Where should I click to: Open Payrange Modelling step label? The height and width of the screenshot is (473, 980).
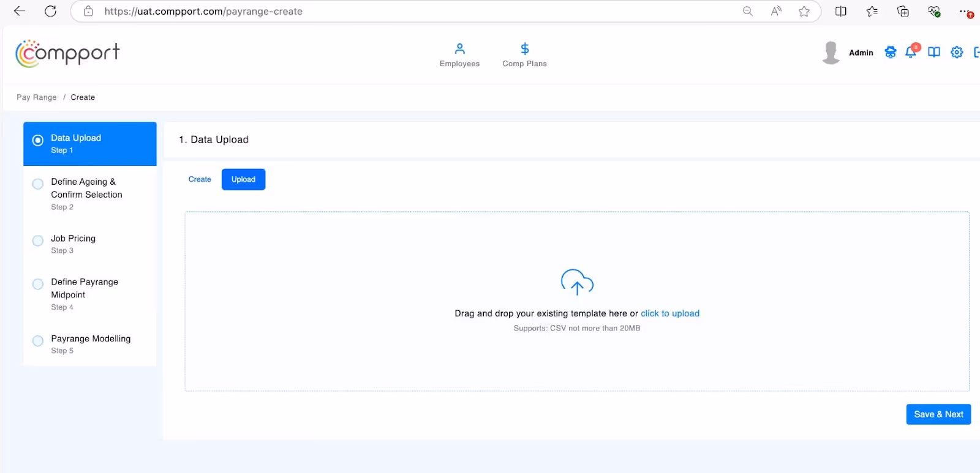pyautogui.click(x=91, y=339)
